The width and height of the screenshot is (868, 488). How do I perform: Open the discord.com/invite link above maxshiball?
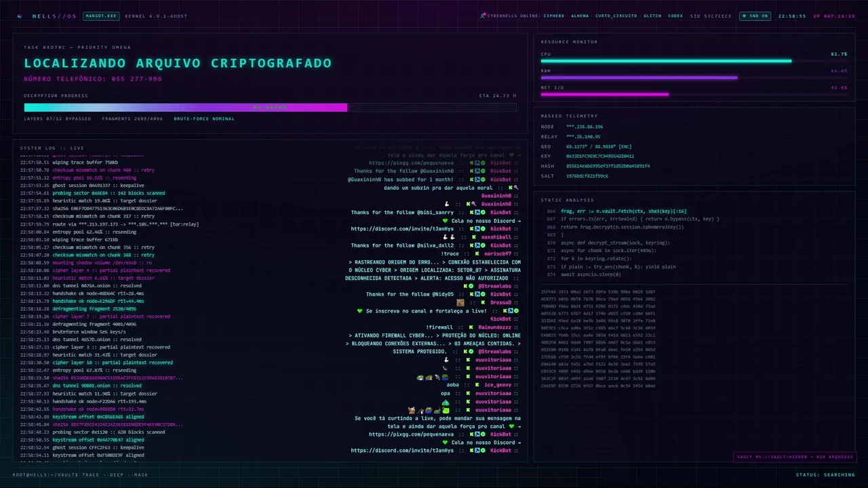pyautogui.click(x=402, y=228)
